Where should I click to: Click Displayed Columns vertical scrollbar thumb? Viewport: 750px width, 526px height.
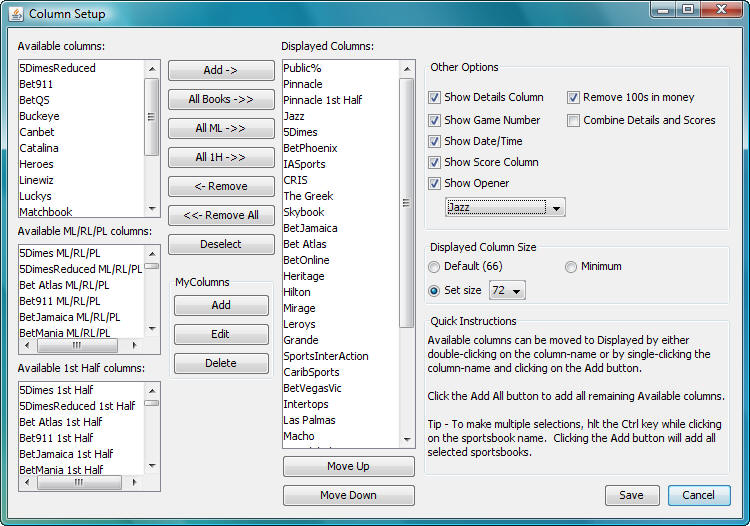[x=407, y=203]
